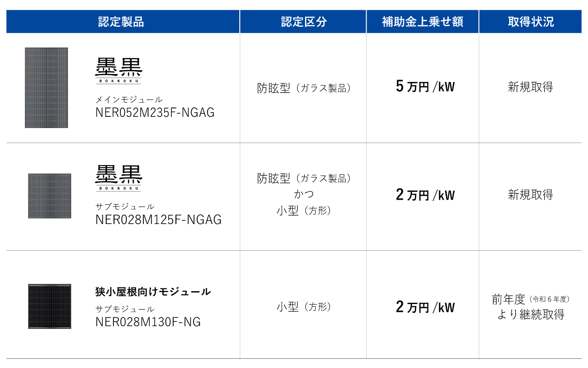Select the black NER028M130F-NG panel image

(x=50, y=306)
